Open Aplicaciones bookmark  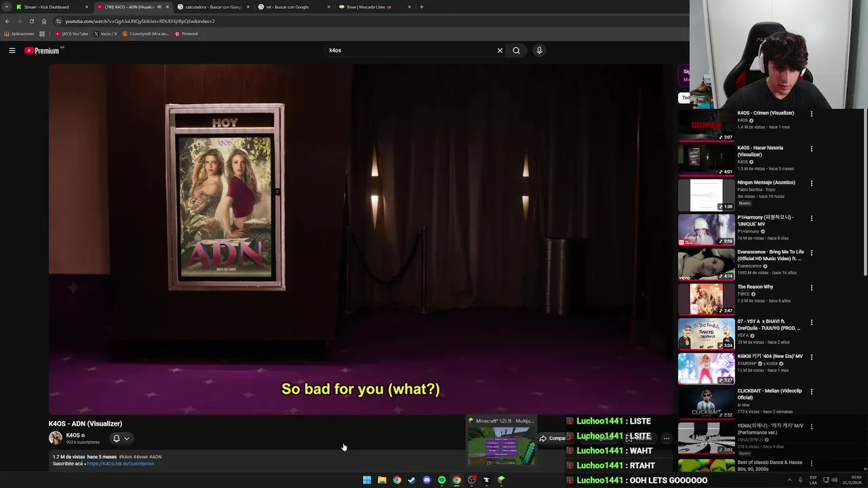coord(19,34)
